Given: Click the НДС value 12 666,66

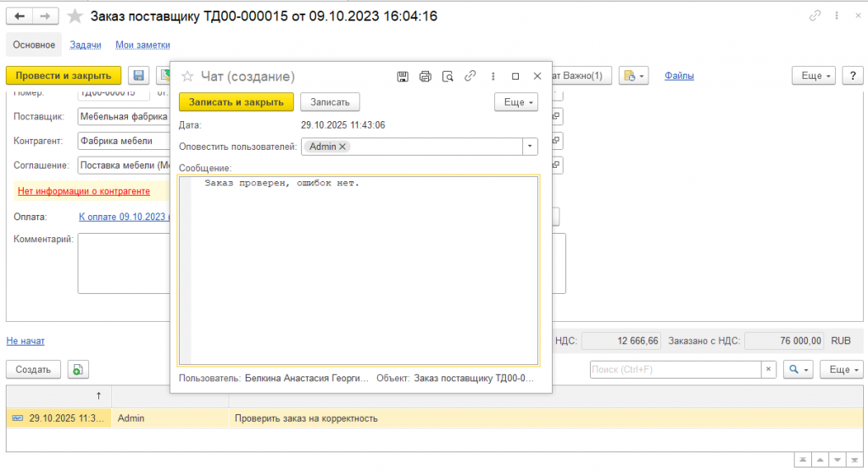Looking at the screenshot, I should [x=621, y=341].
